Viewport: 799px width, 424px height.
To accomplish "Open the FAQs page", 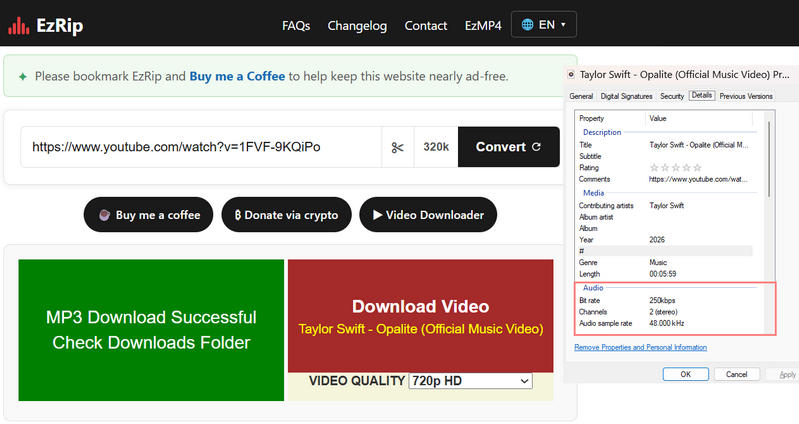I will pos(296,25).
